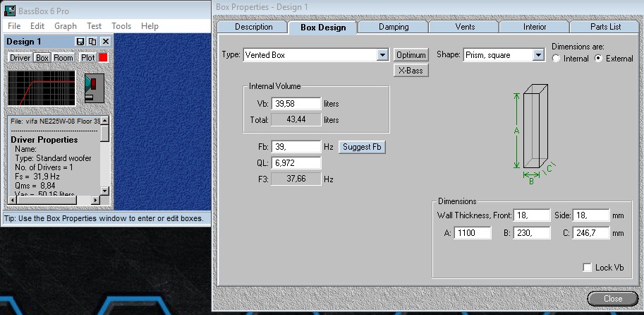
Task: Open the Graph menu
Action: 66,26
